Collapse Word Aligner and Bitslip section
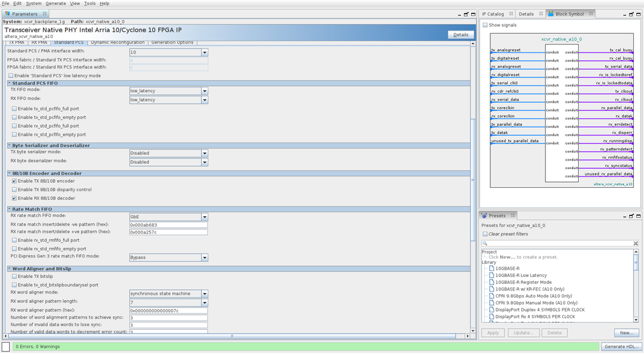644x353 pixels. tap(10, 268)
